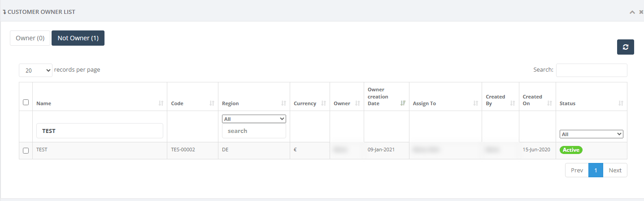
Task: Focus the top-right Search input field
Action: coord(592,70)
